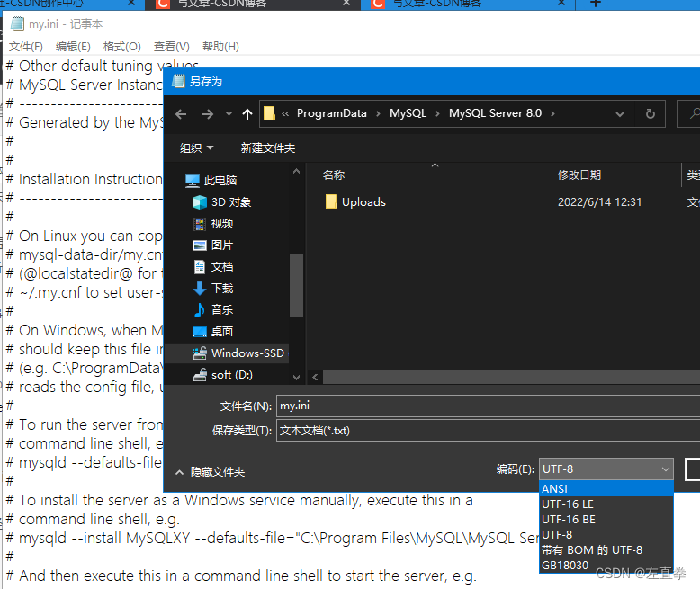
Task: Select 音乐 folder in navigation pane
Action: point(213,309)
